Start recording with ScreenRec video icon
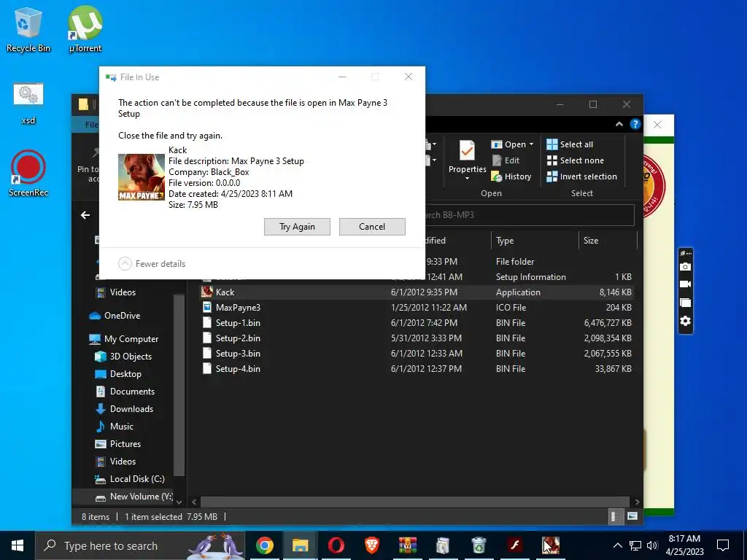The image size is (747, 560). coord(685,284)
